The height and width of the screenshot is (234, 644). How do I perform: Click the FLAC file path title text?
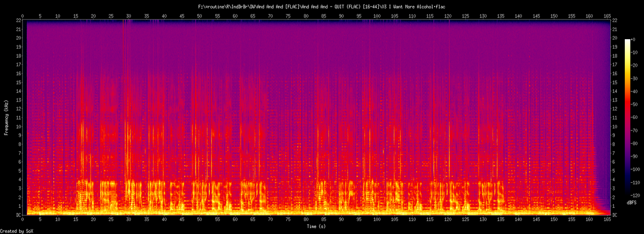click(322, 7)
